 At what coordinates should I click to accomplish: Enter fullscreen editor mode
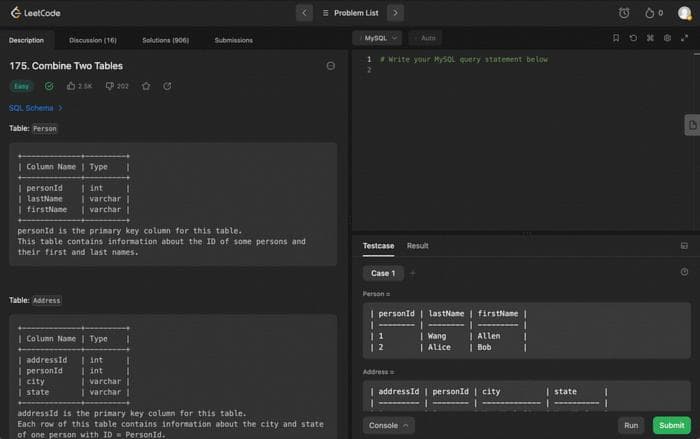pos(684,37)
